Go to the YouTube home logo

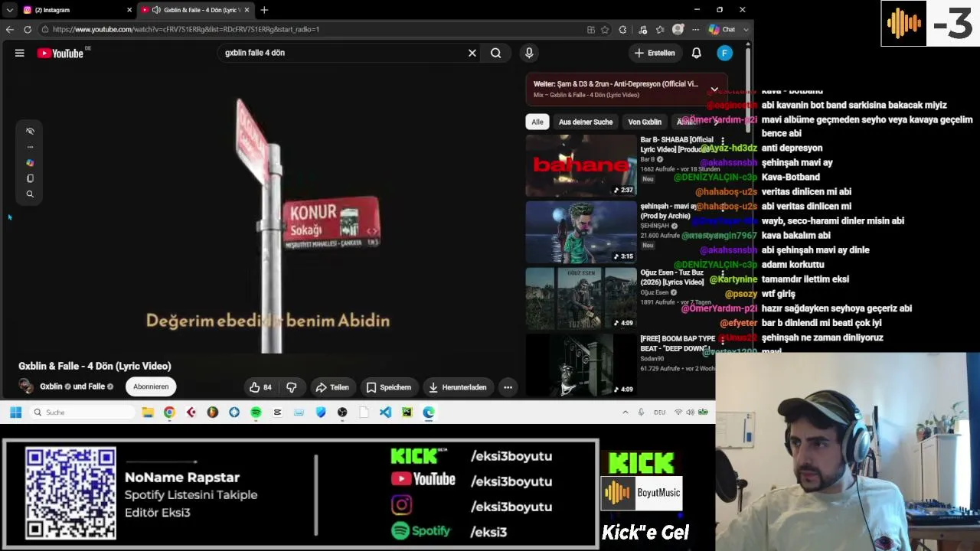tap(60, 53)
